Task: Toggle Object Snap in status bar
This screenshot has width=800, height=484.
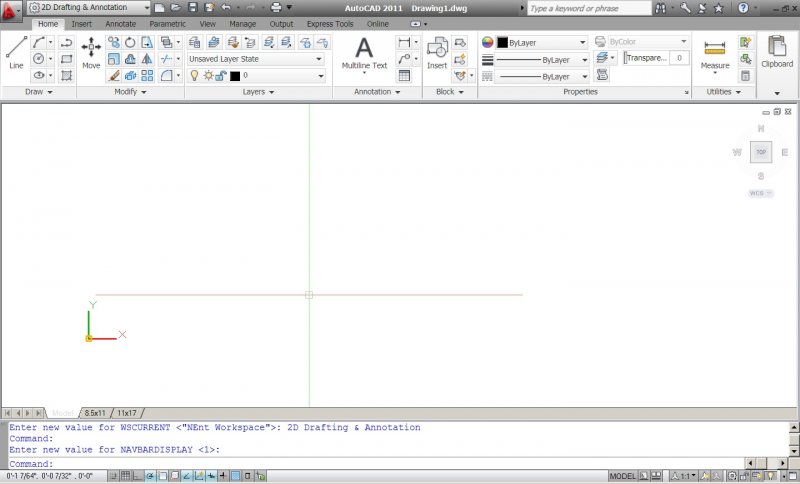Action: pyautogui.click(x=162, y=476)
